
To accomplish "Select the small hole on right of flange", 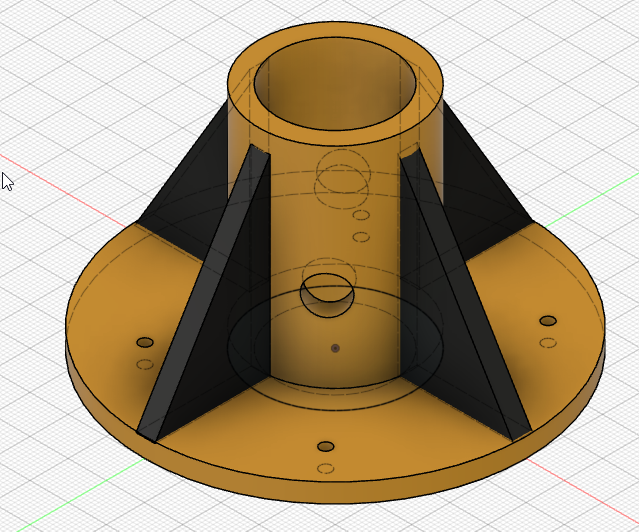I will (547, 321).
